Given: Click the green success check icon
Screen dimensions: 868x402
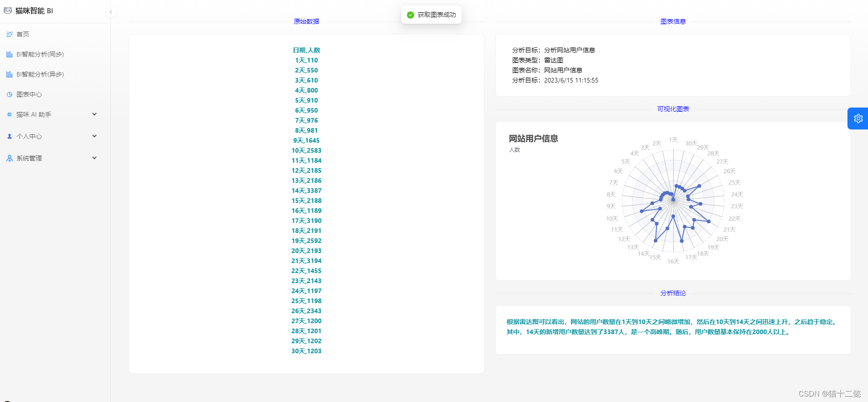Looking at the screenshot, I should [411, 15].
